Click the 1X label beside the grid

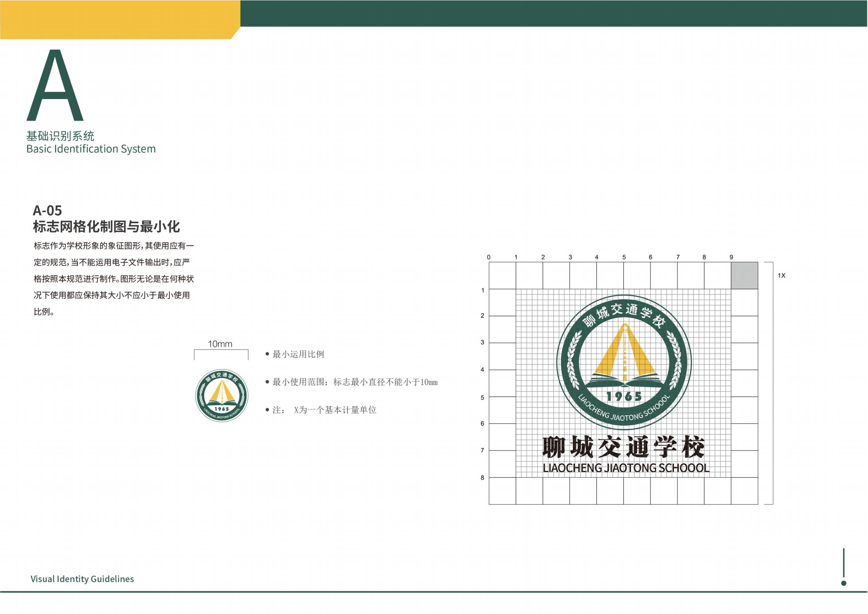(781, 275)
